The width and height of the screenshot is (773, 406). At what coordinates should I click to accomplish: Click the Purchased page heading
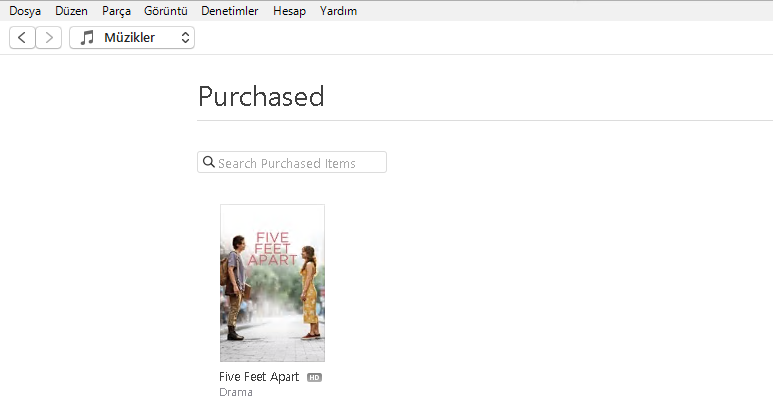tap(261, 97)
